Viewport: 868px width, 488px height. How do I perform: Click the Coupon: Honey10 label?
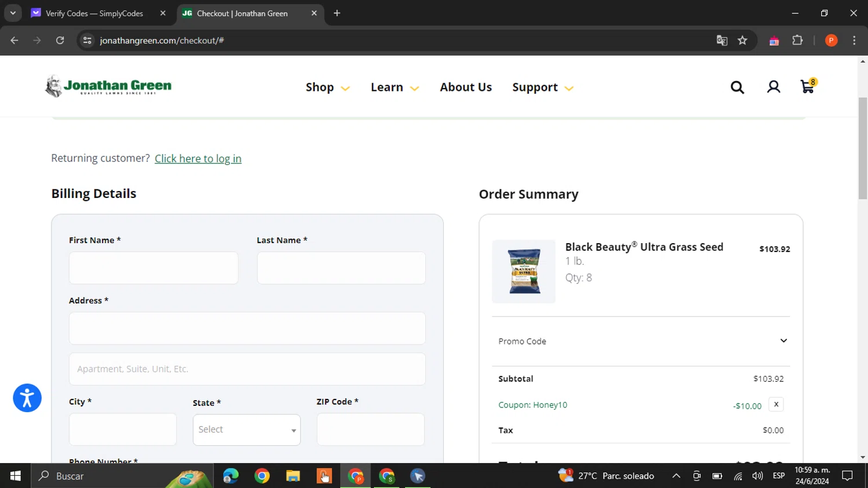point(532,405)
